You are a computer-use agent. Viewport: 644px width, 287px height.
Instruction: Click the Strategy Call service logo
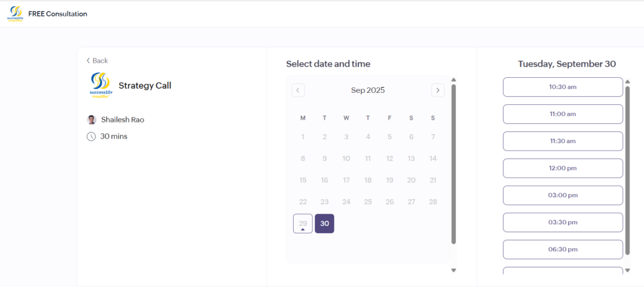(x=100, y=85)
